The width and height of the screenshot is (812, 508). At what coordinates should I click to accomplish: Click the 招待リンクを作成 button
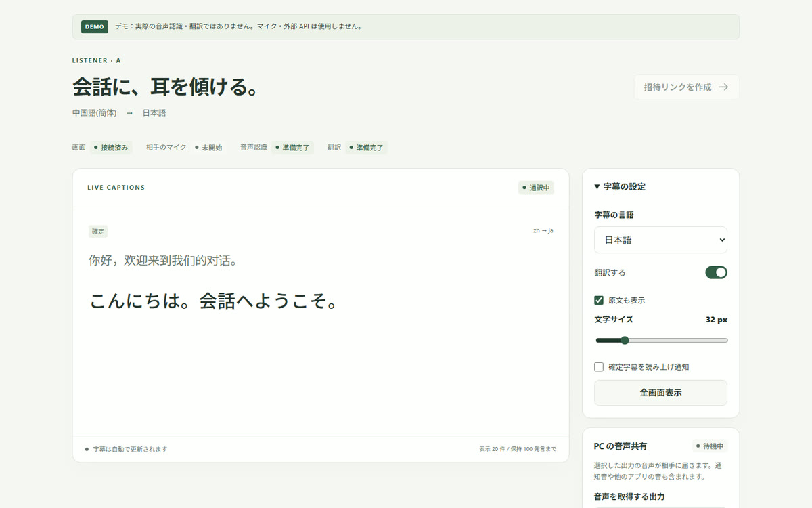pos(686,87)
